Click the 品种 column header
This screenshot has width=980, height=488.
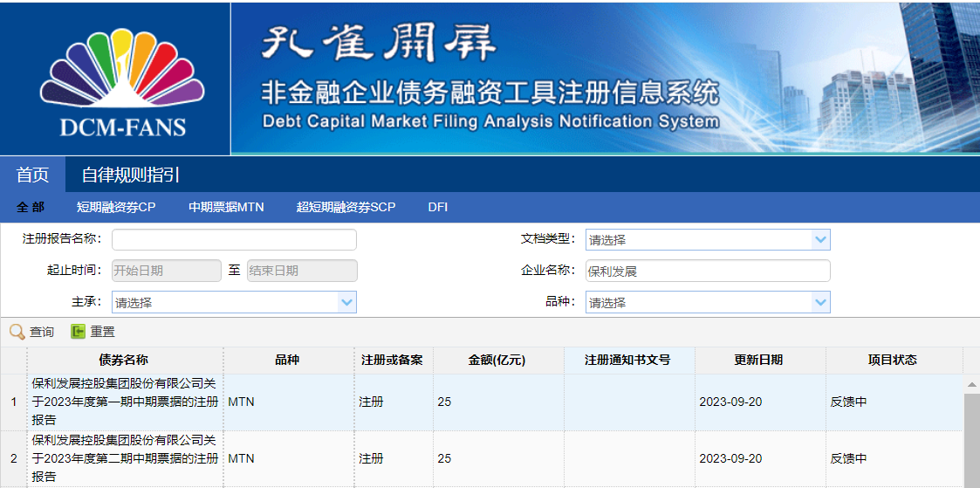288,361
